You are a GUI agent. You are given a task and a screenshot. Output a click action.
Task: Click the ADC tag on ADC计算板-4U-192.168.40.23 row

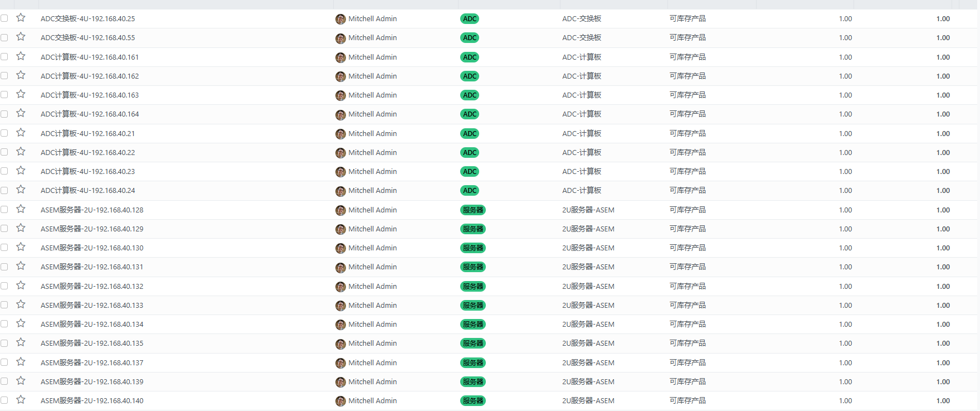[470, 172]
